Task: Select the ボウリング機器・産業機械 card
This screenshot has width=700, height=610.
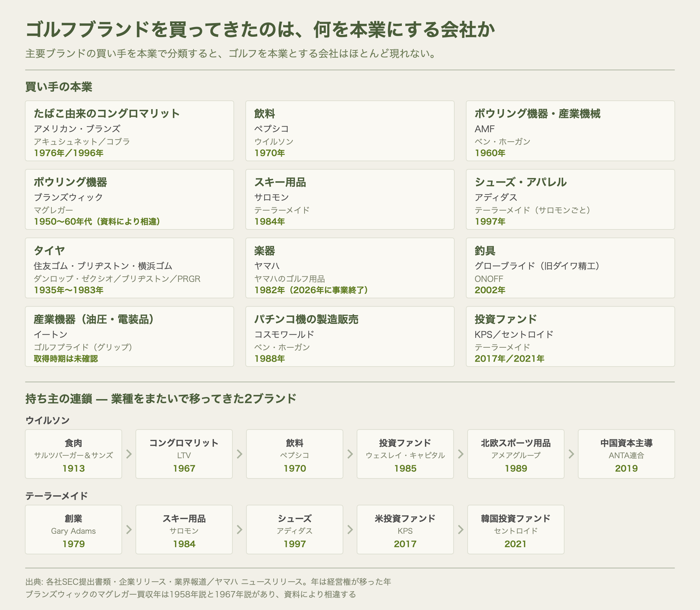Action: (x=570, y=131)
